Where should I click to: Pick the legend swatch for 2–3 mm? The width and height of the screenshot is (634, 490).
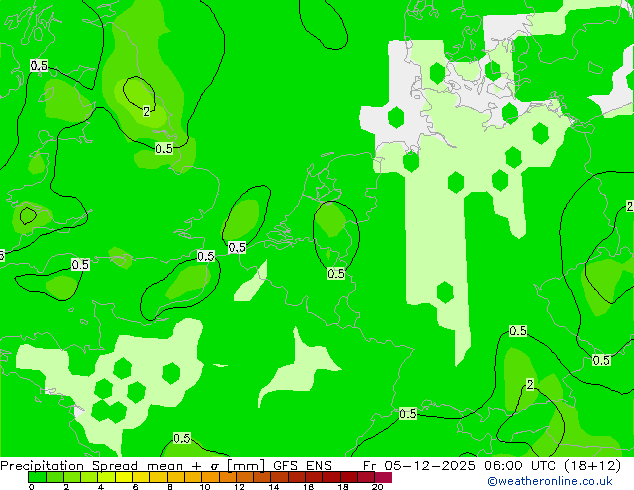(x=72, y=477)
